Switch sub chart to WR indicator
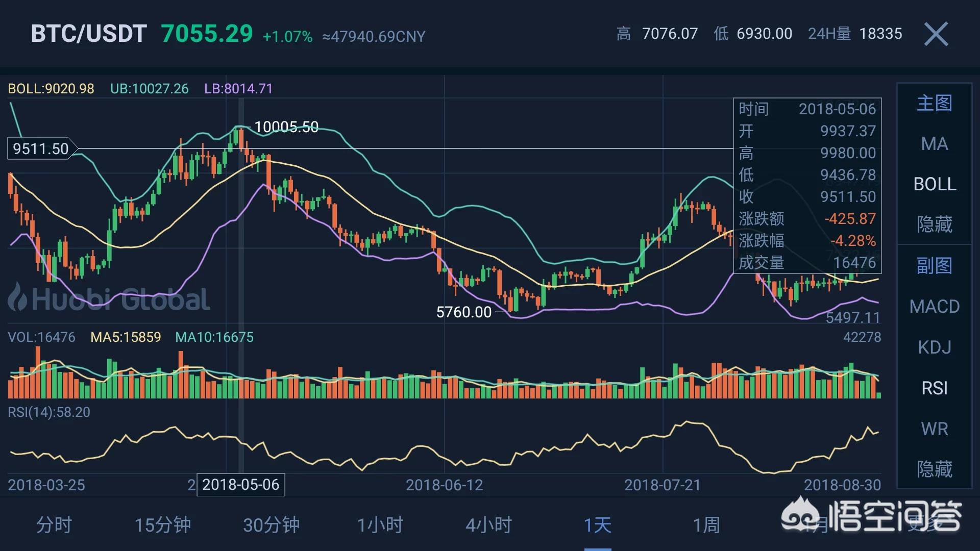This screenshot has width=980, height=551. (935, 429)
